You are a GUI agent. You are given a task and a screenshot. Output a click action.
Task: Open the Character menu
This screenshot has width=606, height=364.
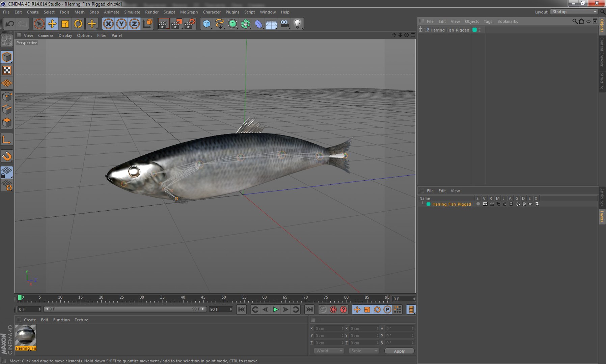coord(212,12)
